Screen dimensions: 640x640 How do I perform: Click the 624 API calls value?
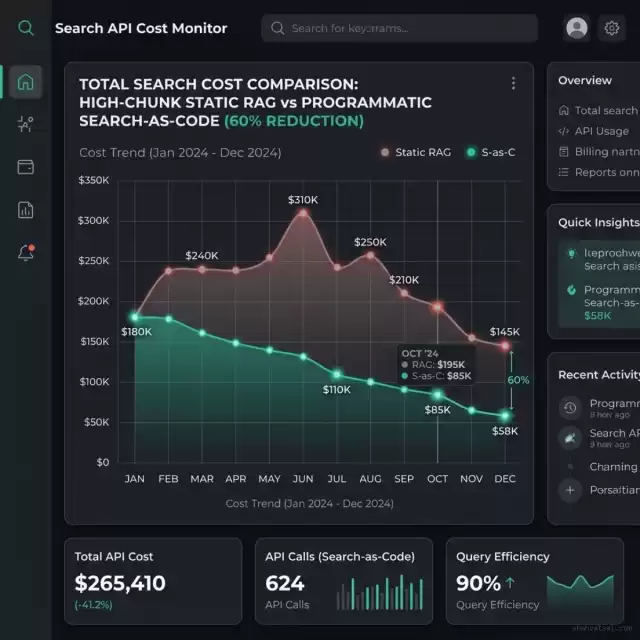tap(284, 583)
